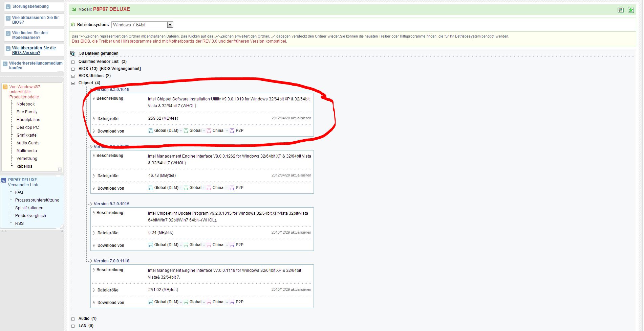Image resolution: width=644 pixels, height=331 pixels.
Task: Click the green arrow icon beside Modell
Action: point(74,9)
